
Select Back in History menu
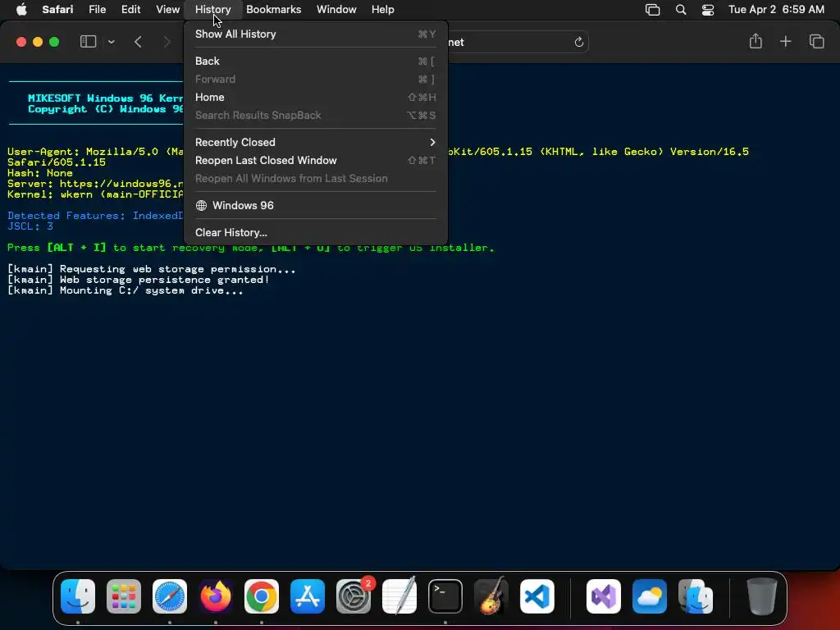pyautogui.click(x=316, y=61)
